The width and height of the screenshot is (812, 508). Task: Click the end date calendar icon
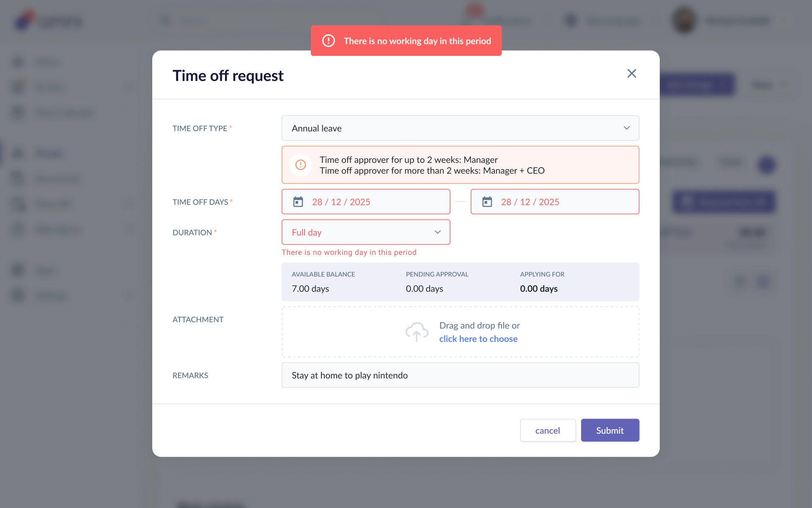point(487,202)
